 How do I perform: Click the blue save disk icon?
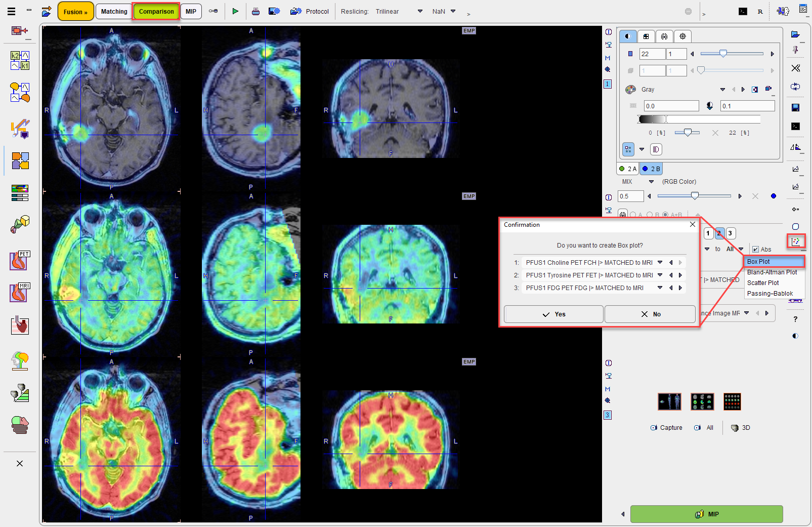[x=795, y=107]
